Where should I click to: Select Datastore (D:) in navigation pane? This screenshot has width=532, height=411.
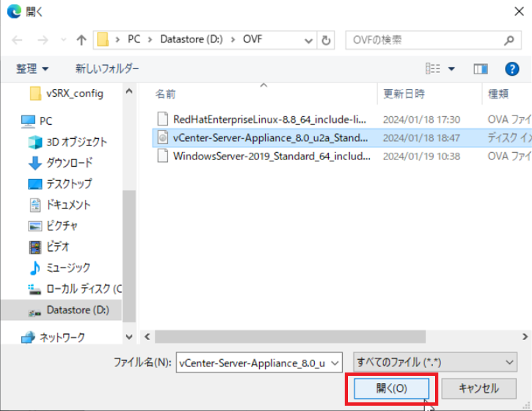(78, 310)
